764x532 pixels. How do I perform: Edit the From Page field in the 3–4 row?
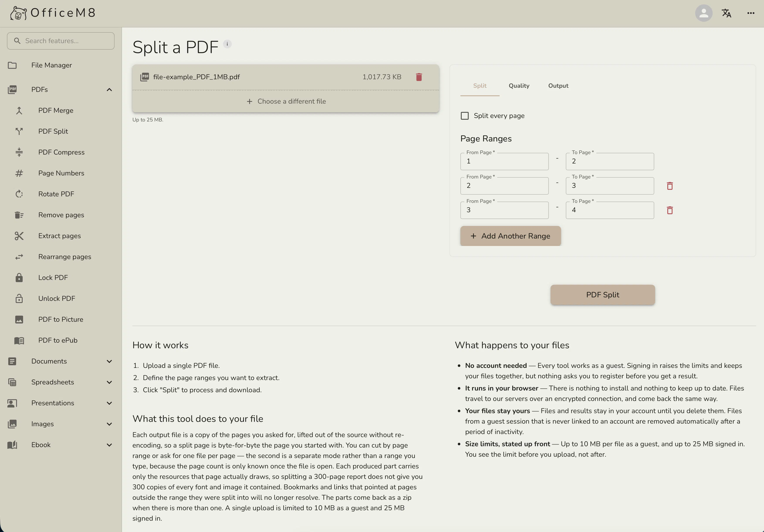(x=504, y=210)
